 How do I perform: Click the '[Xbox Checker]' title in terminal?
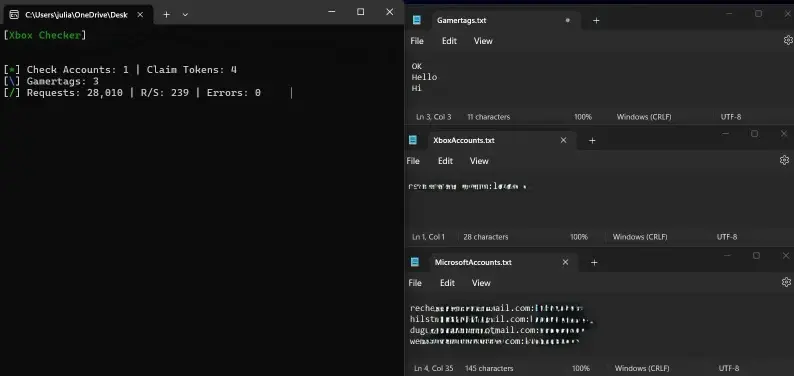45,35
